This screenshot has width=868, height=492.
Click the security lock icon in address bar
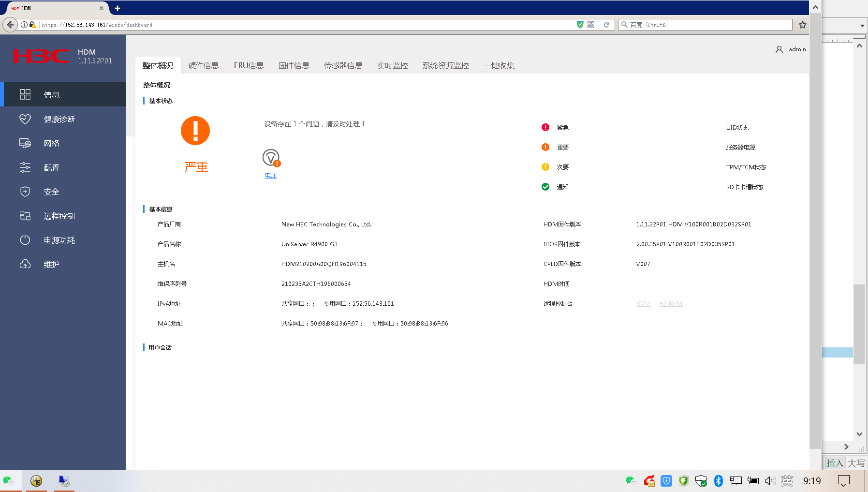pyautogui.click(x=32, y=25)
